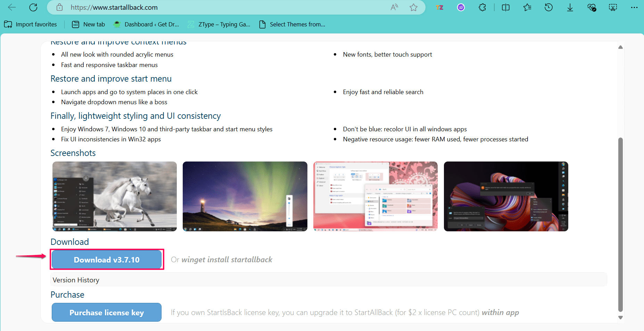Click 'Fix UI inconsistencies in Win32 apps'
The width and height of the screenshot is (644, 331).
click(111, 139)
